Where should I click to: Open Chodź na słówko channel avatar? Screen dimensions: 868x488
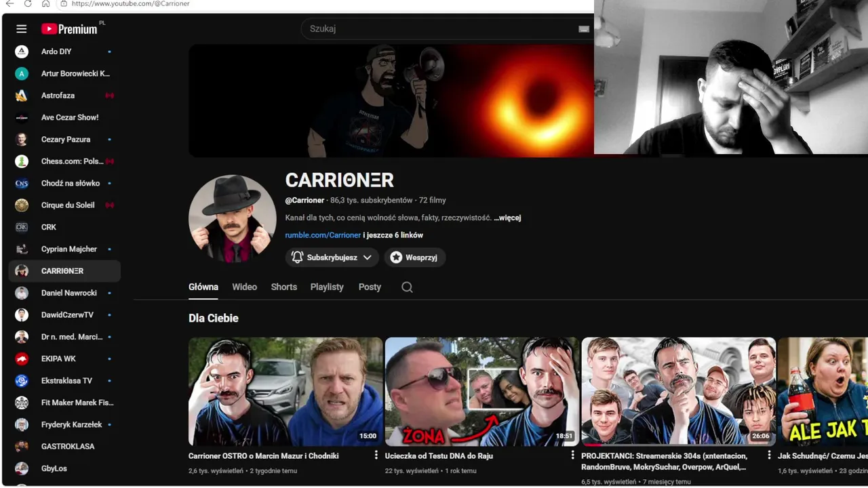tap(22, 183)
